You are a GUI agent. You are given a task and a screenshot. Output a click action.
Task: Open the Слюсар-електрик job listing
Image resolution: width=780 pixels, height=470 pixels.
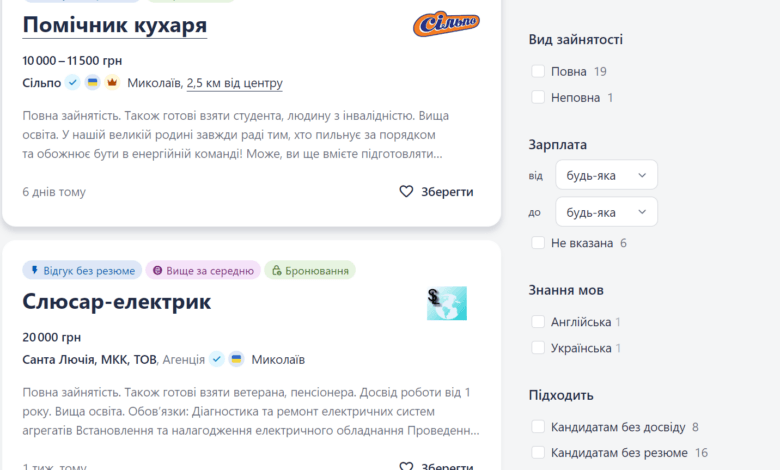coord(116,301)
